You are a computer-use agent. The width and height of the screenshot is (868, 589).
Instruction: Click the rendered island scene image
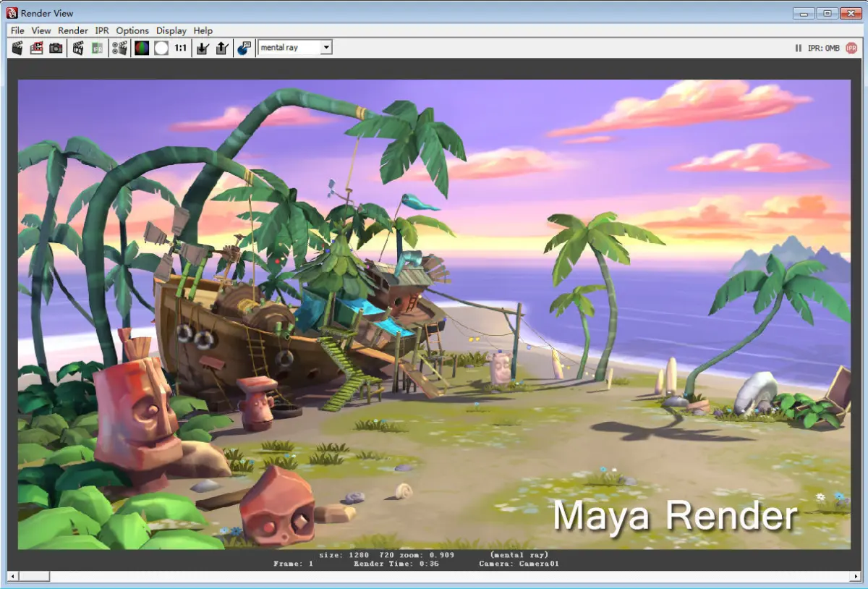434,314
